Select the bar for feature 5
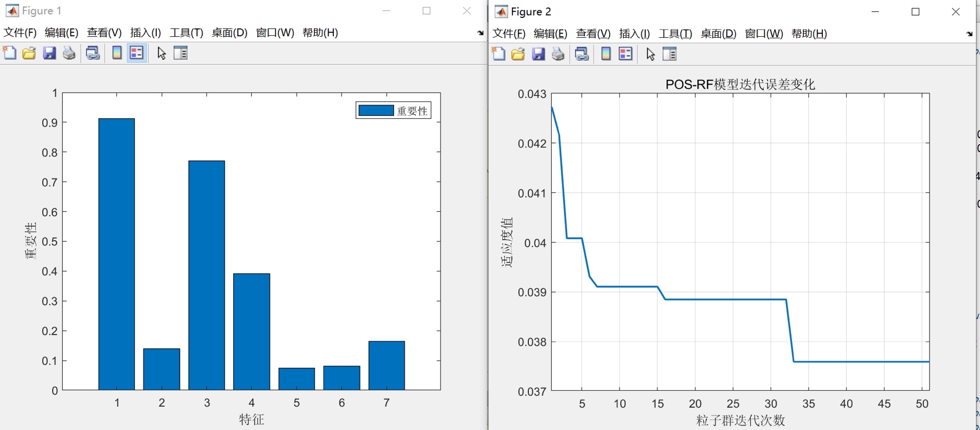This screenshot has width=980, height=430. (x=297, y=379)
